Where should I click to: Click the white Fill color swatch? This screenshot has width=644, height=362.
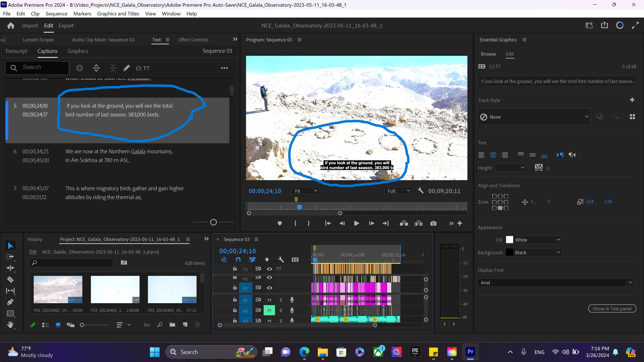click(509, 240)
